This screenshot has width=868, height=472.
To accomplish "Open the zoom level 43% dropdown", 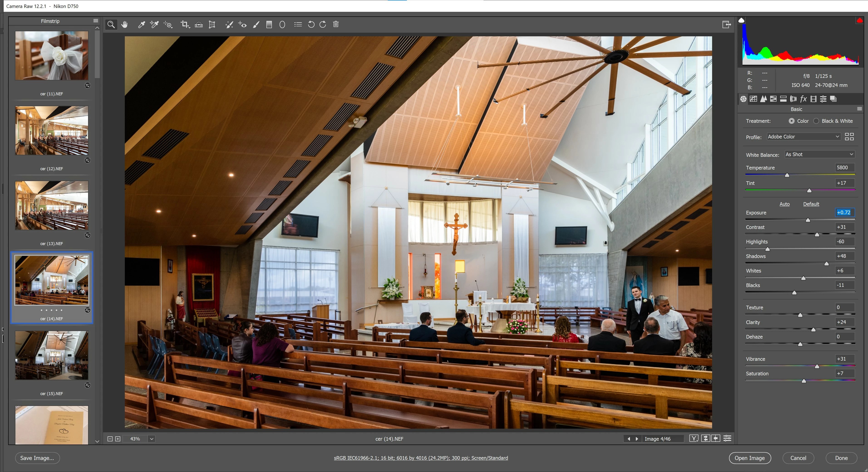I will (x=152, y=439).
